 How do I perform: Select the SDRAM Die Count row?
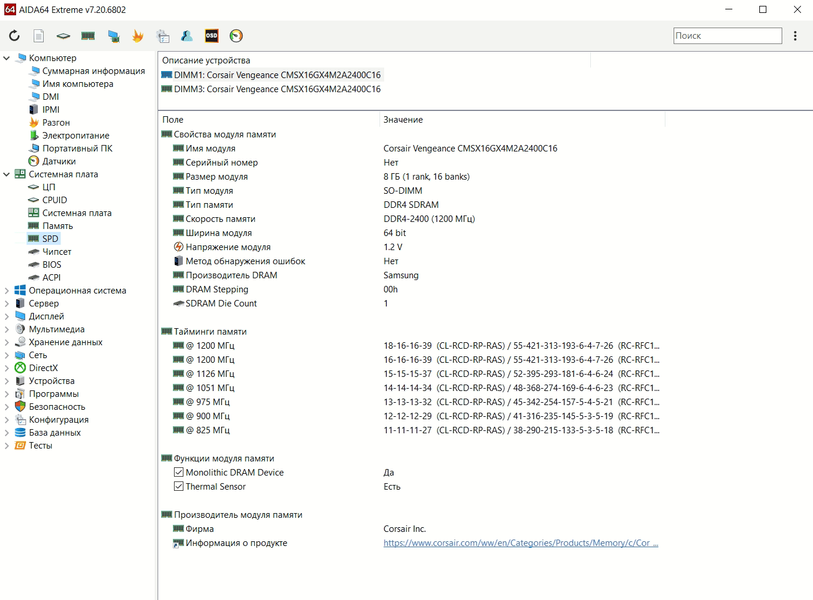coord(412,303)
